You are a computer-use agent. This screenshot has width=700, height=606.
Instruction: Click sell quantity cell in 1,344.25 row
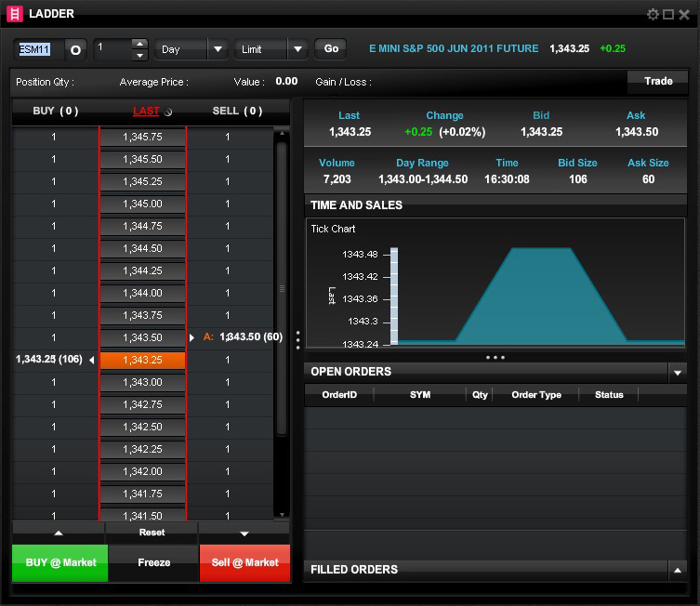tap(229, 270)
